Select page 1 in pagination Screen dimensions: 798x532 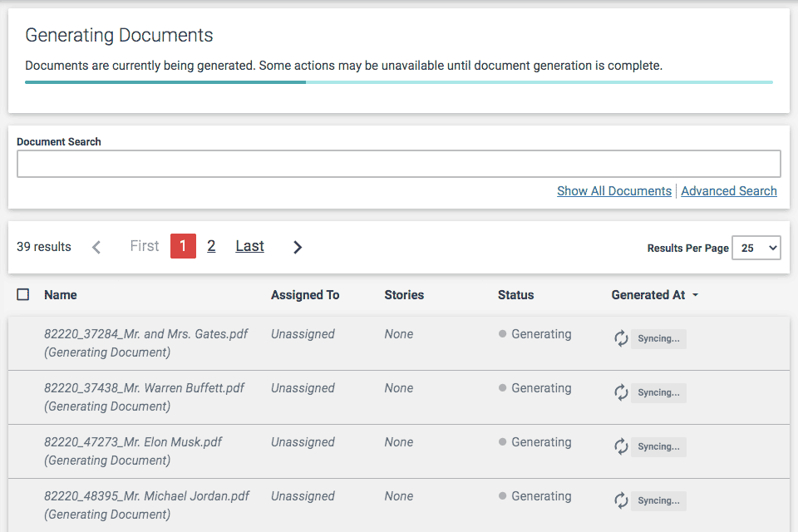click(183, 246)
